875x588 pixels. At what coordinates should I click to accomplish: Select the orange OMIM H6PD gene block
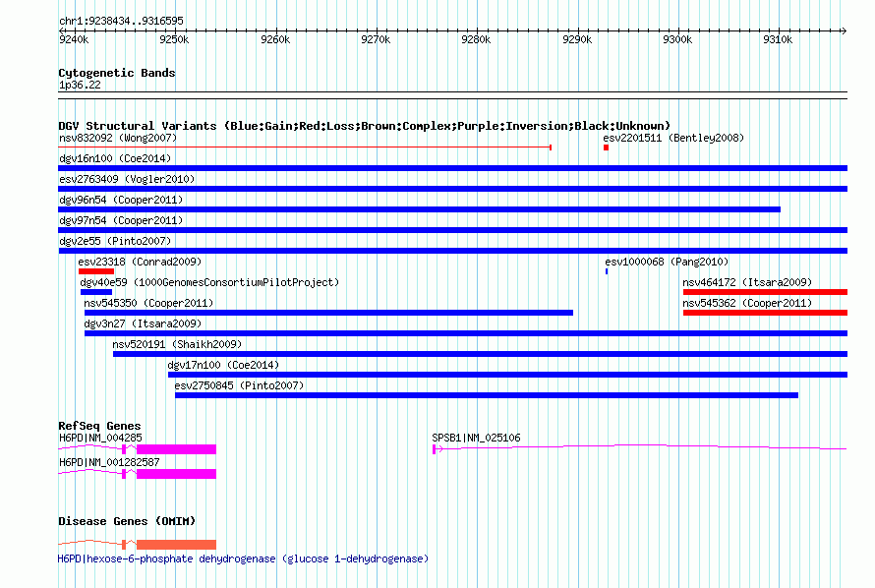point(176,545)
